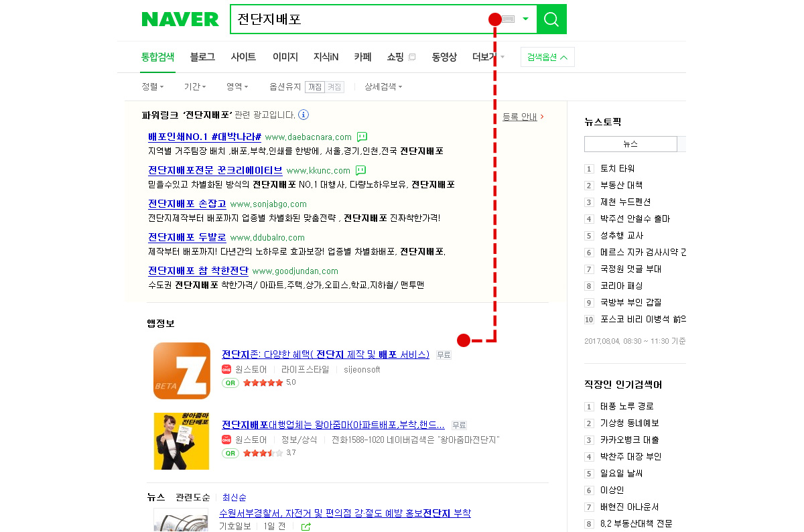Viewport: 804px width, 532px height.
Task: Collapse the 검색옵션 panel
Action: 547,57
